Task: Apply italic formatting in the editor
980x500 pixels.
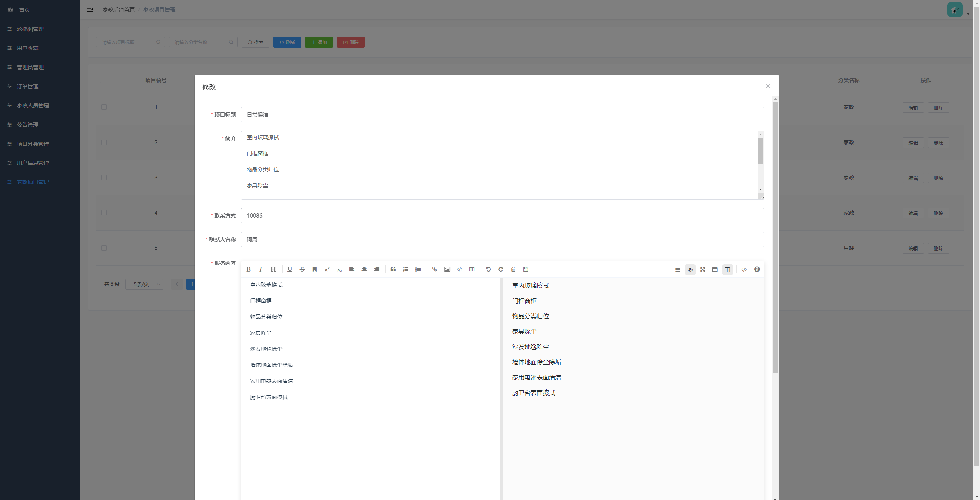Action: click(x=261, y=269)
